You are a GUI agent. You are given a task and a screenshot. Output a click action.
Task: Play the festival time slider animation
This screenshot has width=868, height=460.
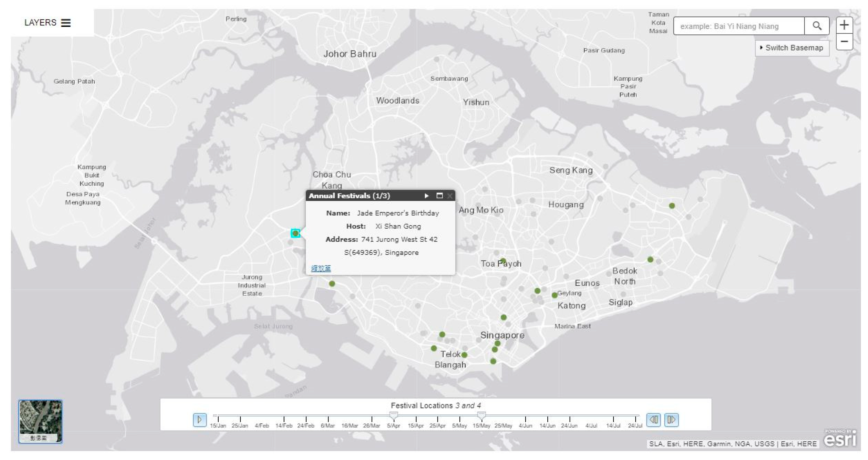[x=199, y=420]
